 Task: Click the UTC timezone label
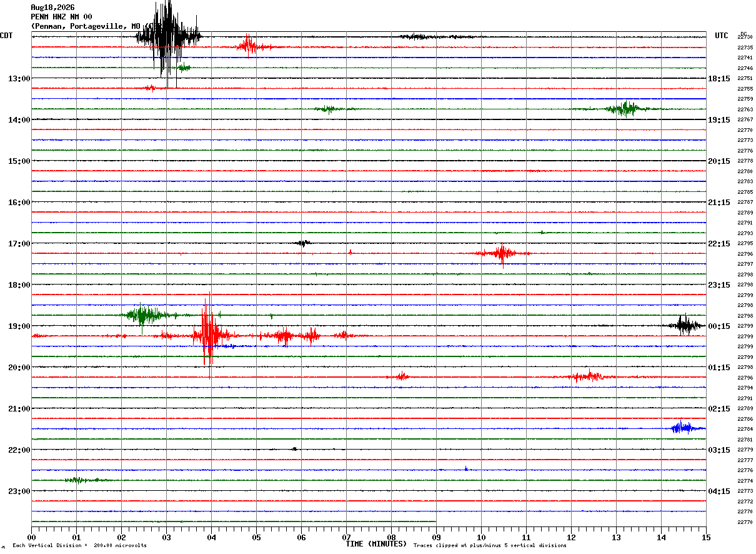[722, 36]
